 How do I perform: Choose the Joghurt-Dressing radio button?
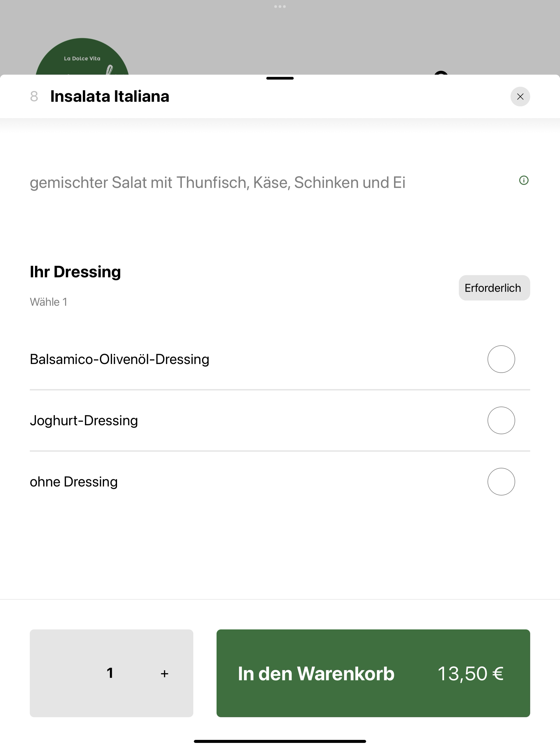tap(501, 420)
